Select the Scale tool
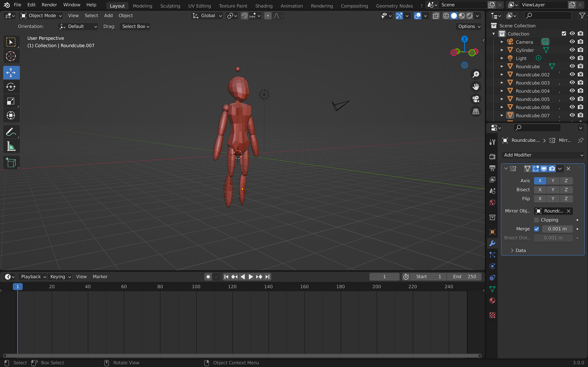Screen dimensions: 588x367 point(11,101)
